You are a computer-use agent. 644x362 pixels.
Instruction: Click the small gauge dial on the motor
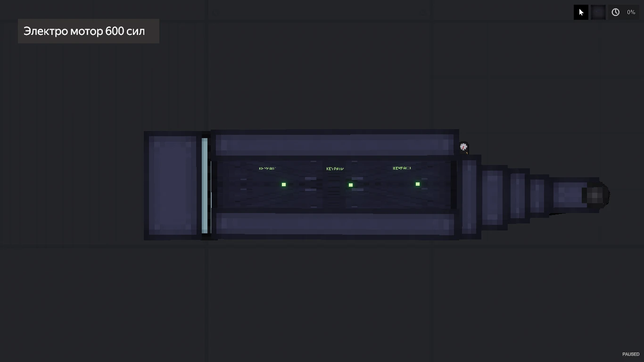tap(463, 147)
